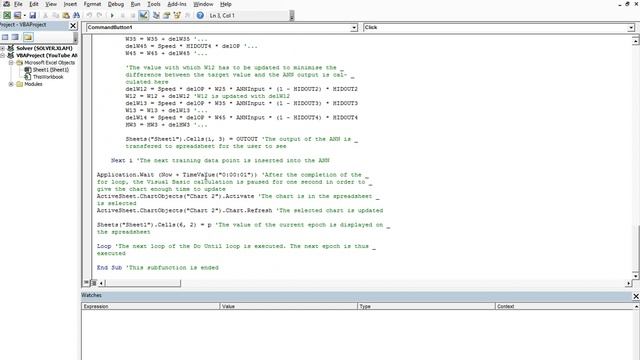Click the Break pause icon

click(122, 16)
